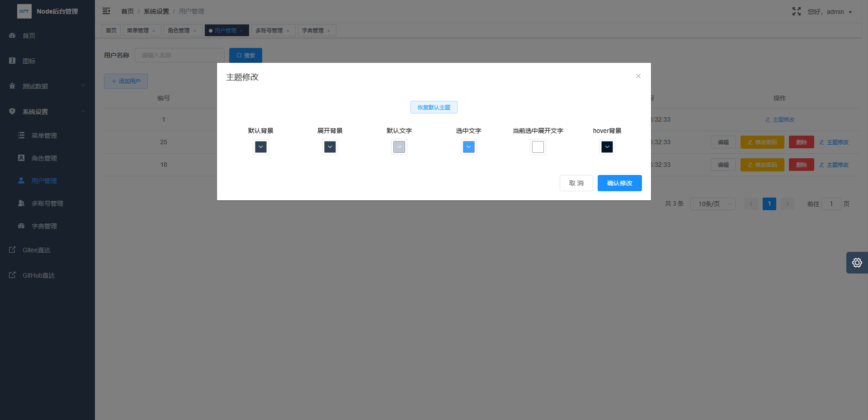Open the hover背景 color picker
This screenshot has width=868, height=420.
[x=607, y=147]
